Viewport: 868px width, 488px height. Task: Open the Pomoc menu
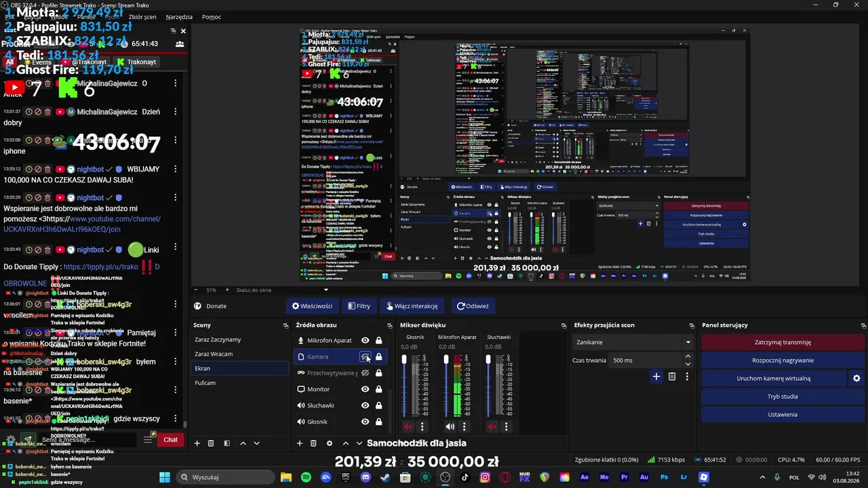(212, 17)
